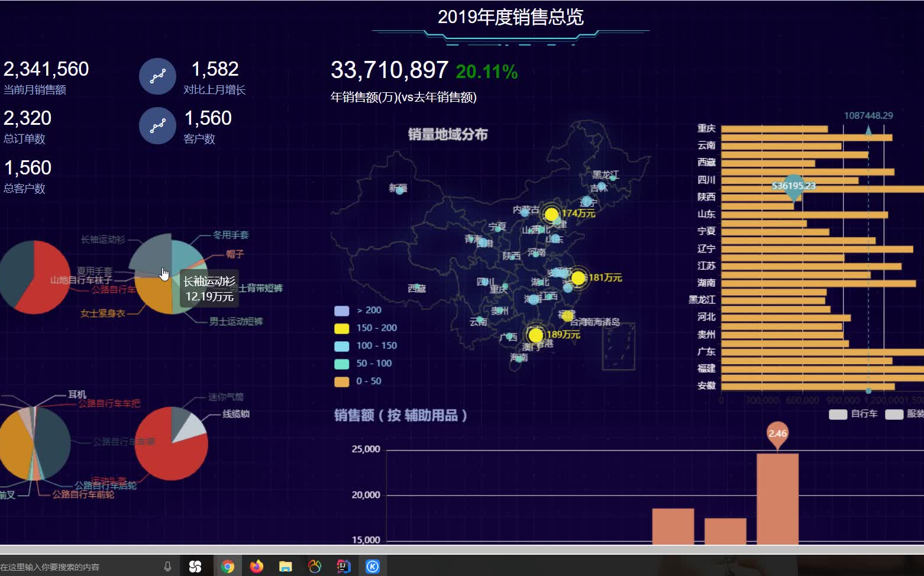Image resolution: width=924 pixels, height=576 pixels.
Task: Click the 迷你气筒 pie label
Action: 225,397
